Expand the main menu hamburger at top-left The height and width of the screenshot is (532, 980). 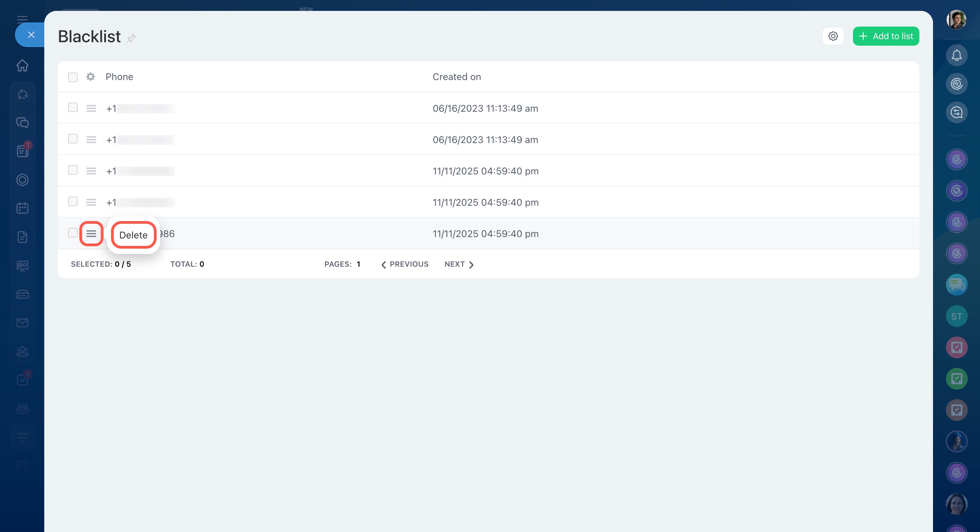coord(22,19)
